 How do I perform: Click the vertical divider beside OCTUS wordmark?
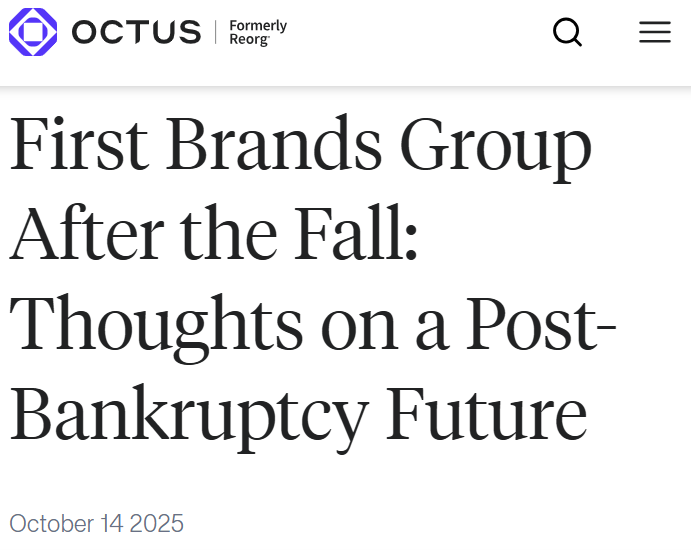pyautogui.click(x=215, y=32)
